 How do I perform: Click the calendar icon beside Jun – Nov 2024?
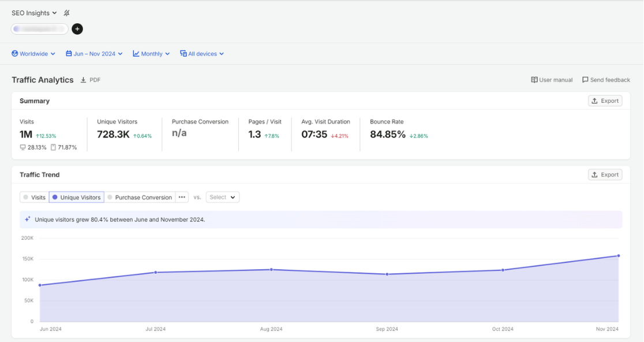[x=69, y=53]
